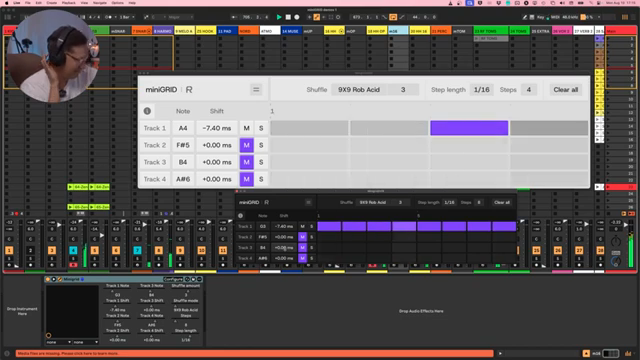This screenshot has width=640, height=360.
Task: Unmute Track 4 in large miniGRID
Action: (x=247, y=179)
